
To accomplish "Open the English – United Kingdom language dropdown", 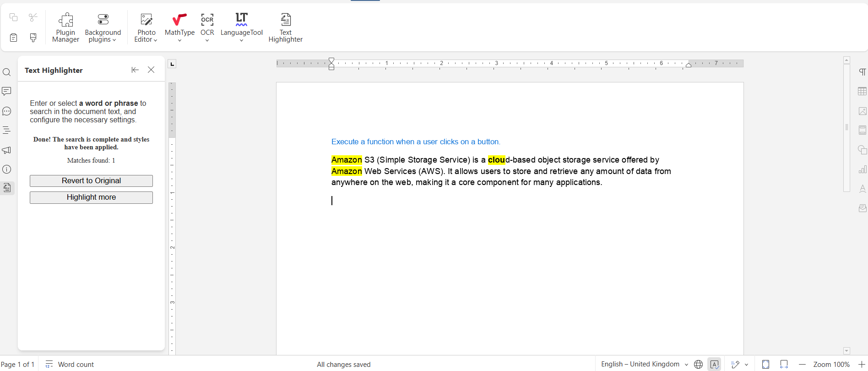I will [x=645, y=364].
